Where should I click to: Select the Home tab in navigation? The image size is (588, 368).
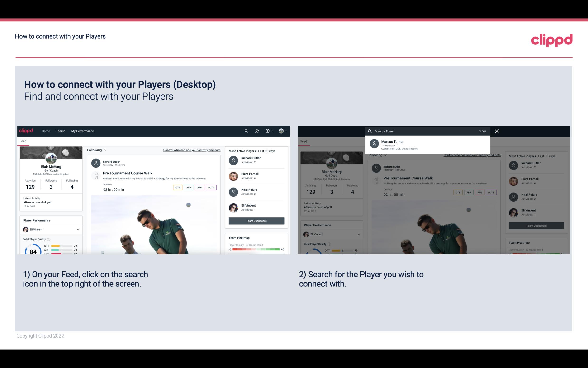coord(46,131)
